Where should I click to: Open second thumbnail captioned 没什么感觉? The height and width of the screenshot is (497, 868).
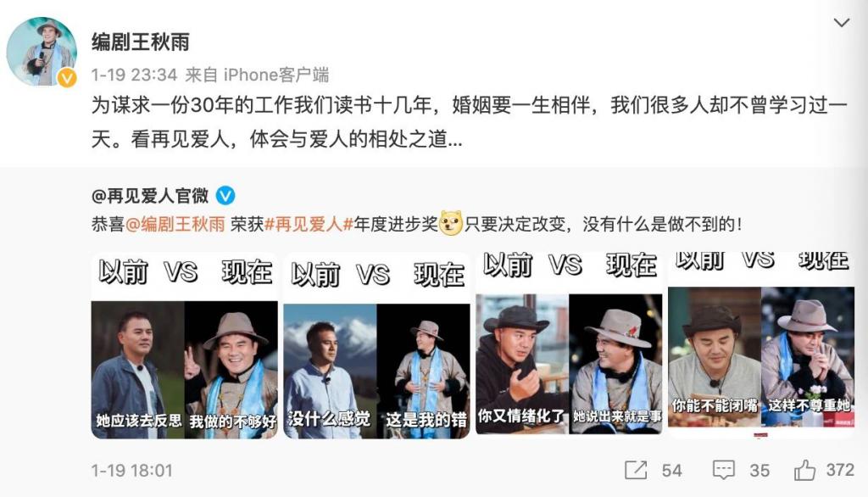coord(376,345)
